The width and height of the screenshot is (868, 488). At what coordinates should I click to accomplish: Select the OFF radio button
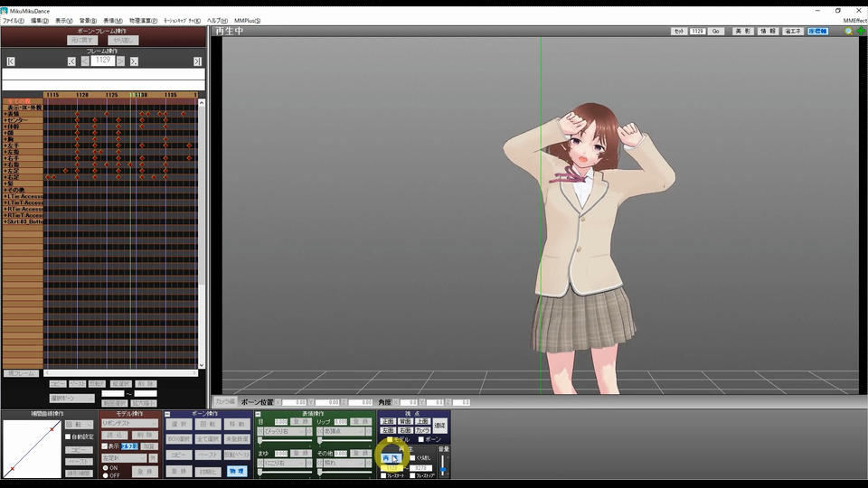[104, 474]
